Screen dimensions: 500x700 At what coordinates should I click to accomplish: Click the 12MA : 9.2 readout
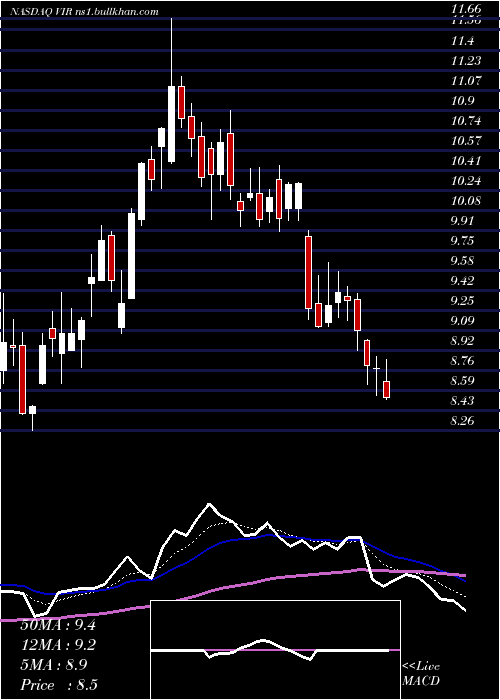[58, 645]
